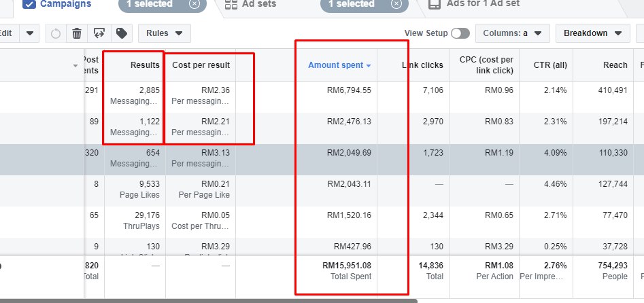Sort by the Link clicks header
Image resolution: width=644 pixels, height=303 pixels.
[x=422, y=65]
